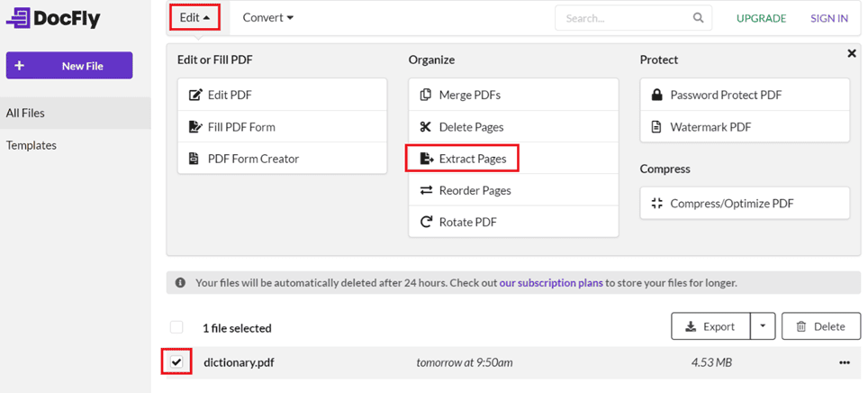Click the 'tomorrow at 9:50am' expiry text
868x393 pixels.
click(465, 362)
